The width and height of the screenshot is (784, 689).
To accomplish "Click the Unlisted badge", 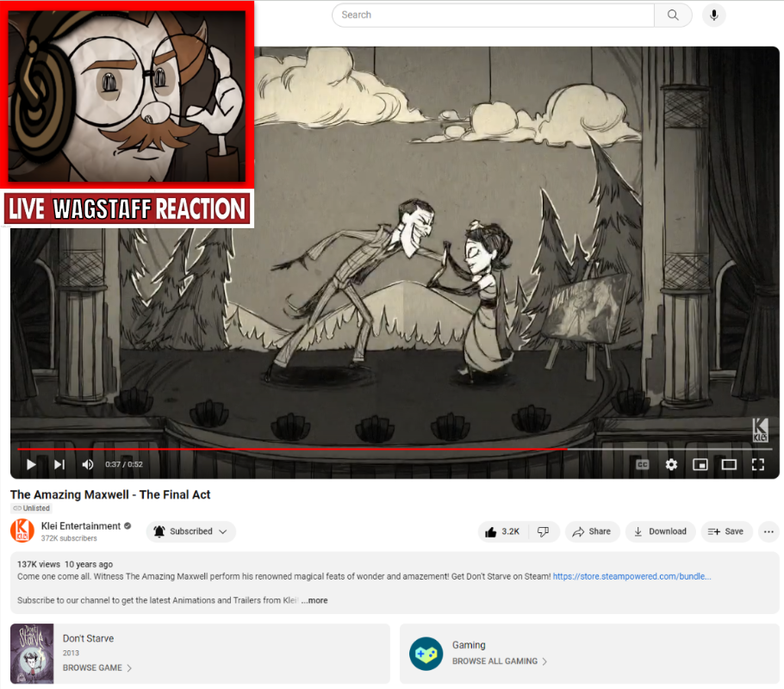I will pos(31,508).
